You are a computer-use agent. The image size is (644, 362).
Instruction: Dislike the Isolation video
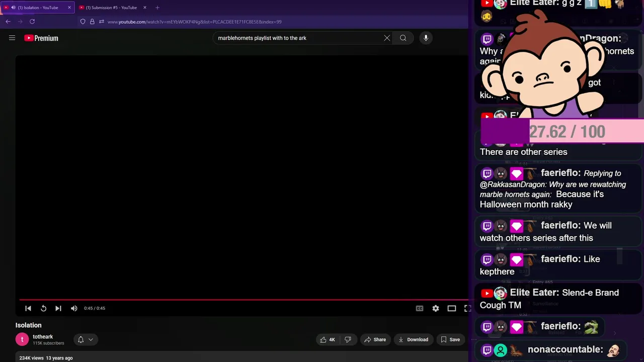tap(348, 339)
